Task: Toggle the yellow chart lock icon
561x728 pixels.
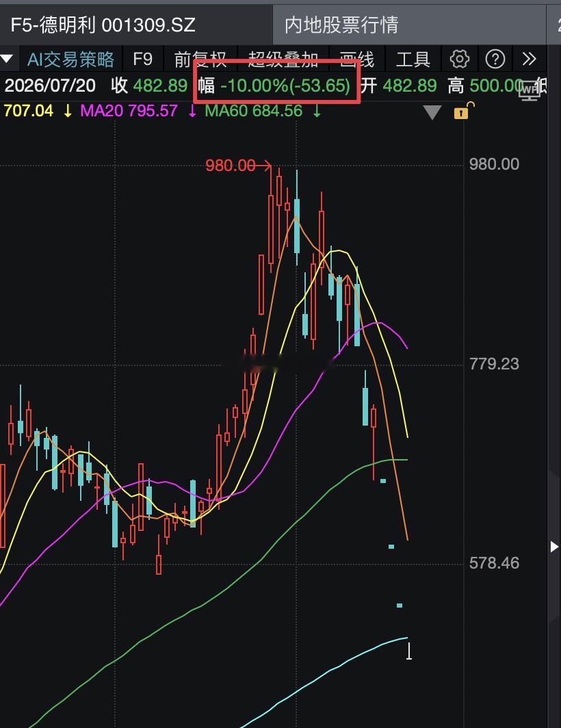Action: (463, 111)
